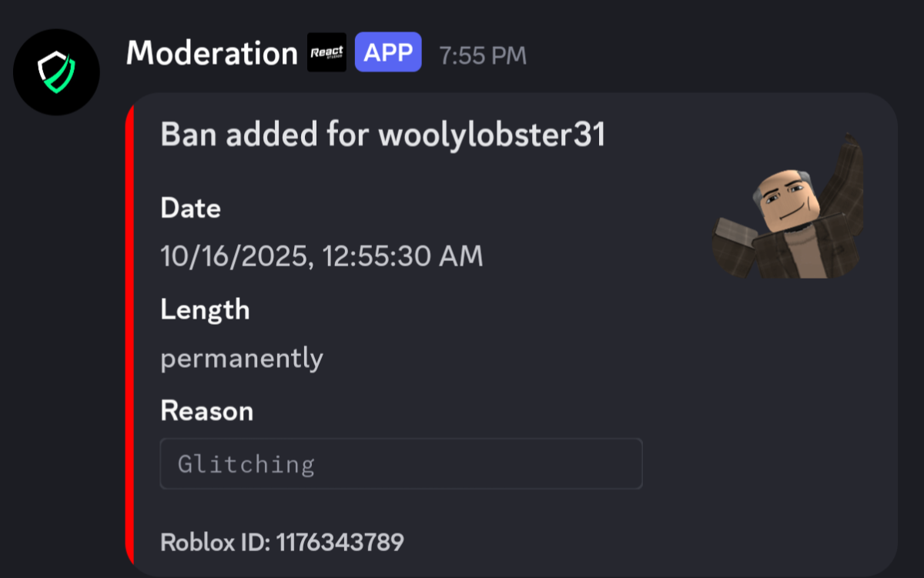This screenshot has width=924, height=578.
Task: Click the word Glitching in the code block
Action: (246, 464)
